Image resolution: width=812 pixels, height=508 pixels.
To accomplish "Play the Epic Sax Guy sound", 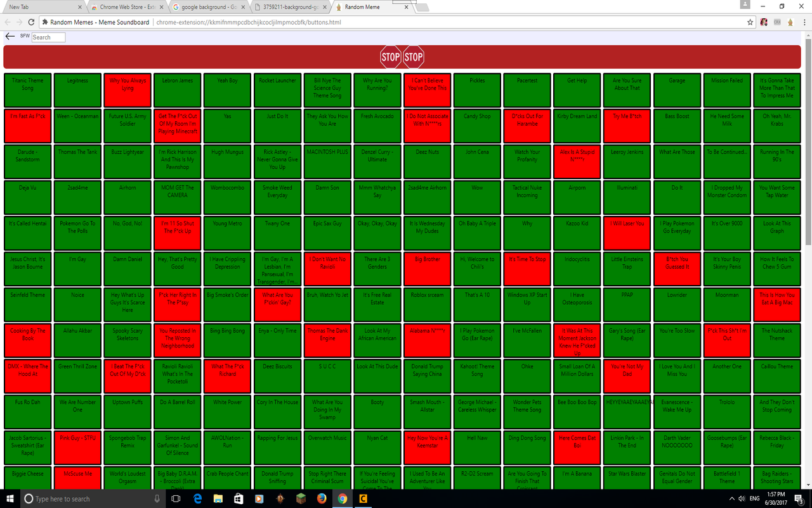I will click(x=327, y=233).
